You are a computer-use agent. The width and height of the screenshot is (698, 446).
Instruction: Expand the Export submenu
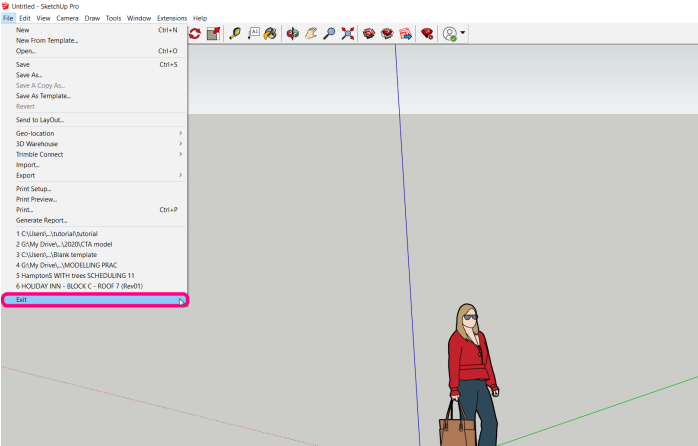point(94,175)
